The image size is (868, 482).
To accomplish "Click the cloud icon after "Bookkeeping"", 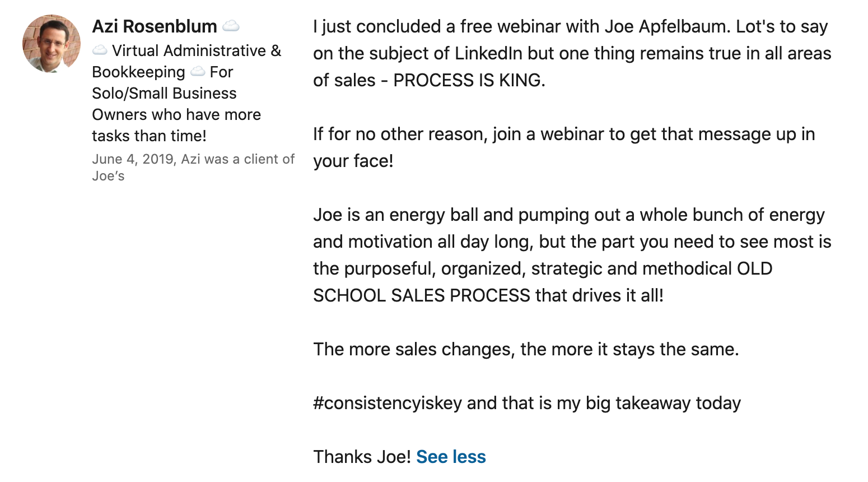I will pyautogui.click(x=198, y=72).
